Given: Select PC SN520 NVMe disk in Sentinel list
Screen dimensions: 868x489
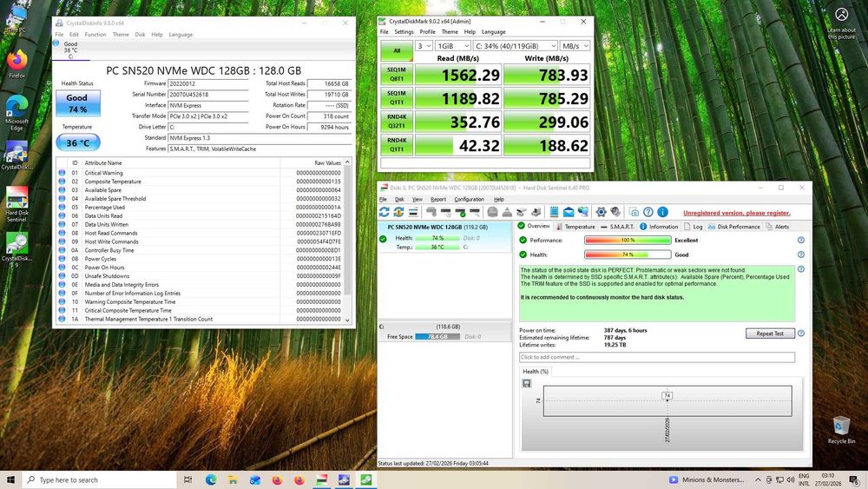Looking at the screenshot, I should pos(444,237).
